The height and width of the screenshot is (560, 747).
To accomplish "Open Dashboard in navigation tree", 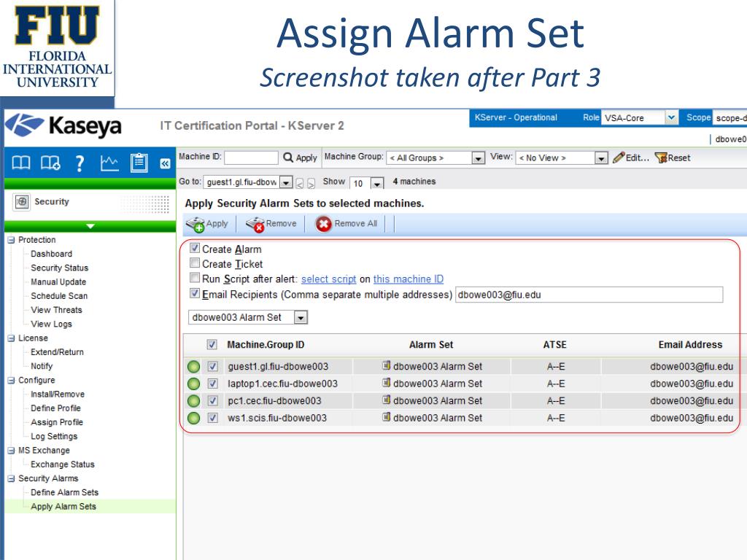I will point(52,254).
